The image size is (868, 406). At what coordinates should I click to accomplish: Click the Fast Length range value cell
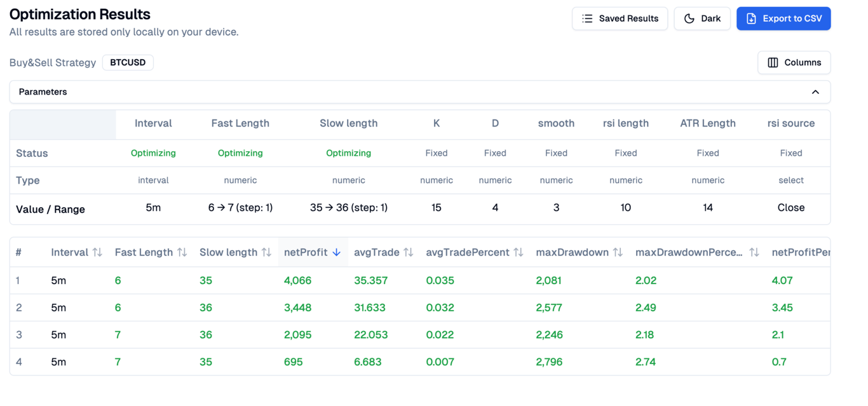240,208
